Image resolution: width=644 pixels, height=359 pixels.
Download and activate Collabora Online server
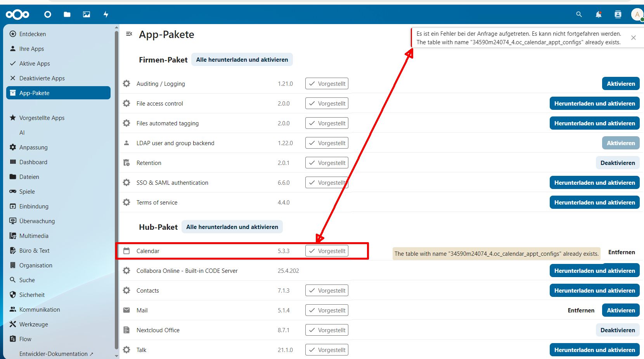click(x=594, y=271)
